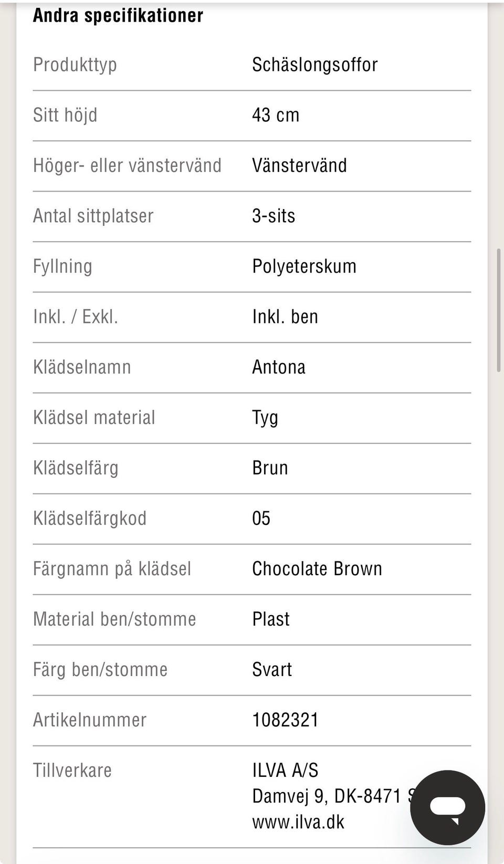Click the Antona upholstery name value
The width and height of the screenshot is (504, 864).
pos(279,367)
